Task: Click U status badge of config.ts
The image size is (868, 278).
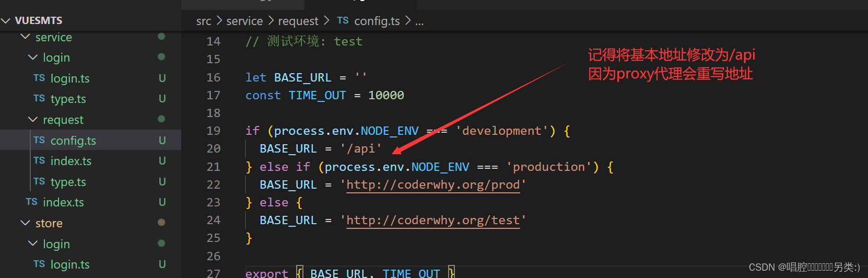Action: [162, 141]
